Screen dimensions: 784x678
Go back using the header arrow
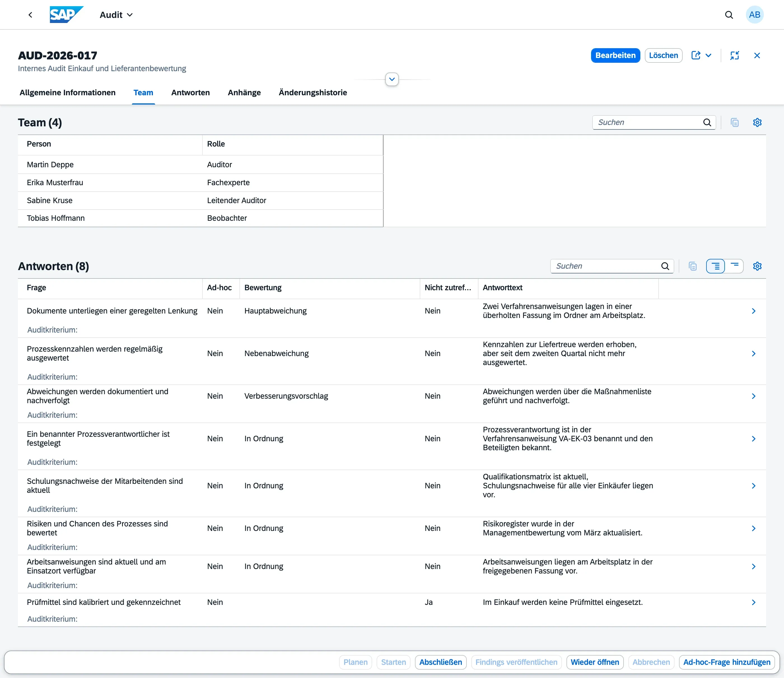(30, 15)
